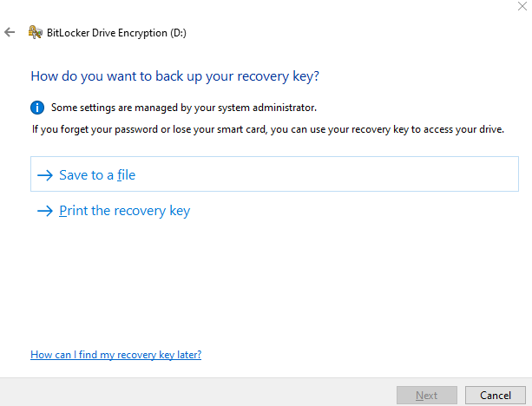Select Print the recovery key

pyautogui.click(x=124, y=211)
